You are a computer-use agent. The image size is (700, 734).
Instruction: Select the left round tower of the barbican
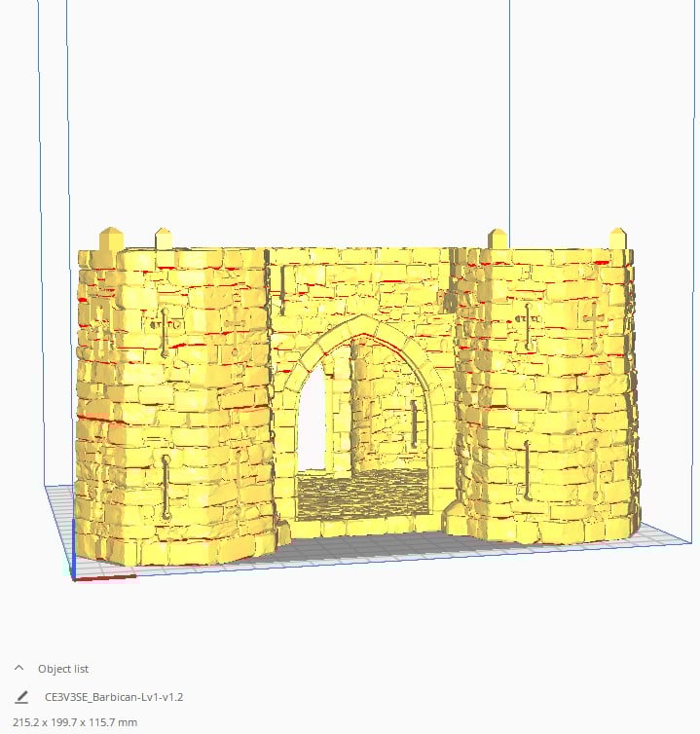point(175,409)
